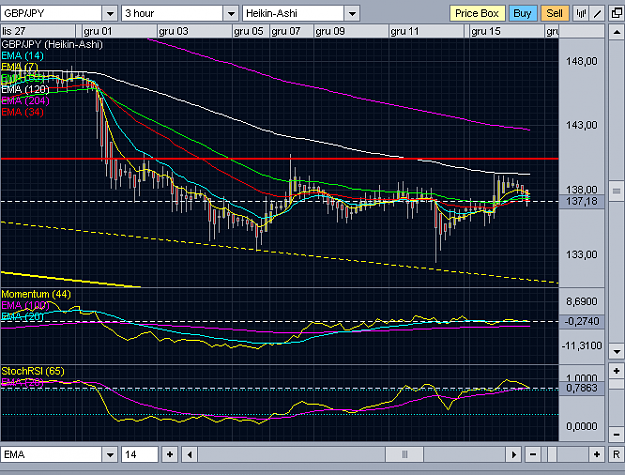
Task: Expand the GBP/JPY symbol dropdown arrow
Action: [110, 14]
